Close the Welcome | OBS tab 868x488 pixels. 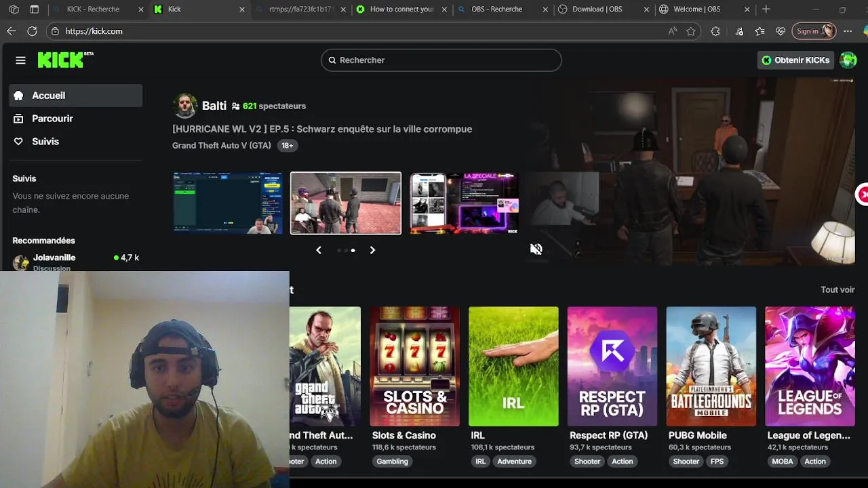click(x=747, y=9)
